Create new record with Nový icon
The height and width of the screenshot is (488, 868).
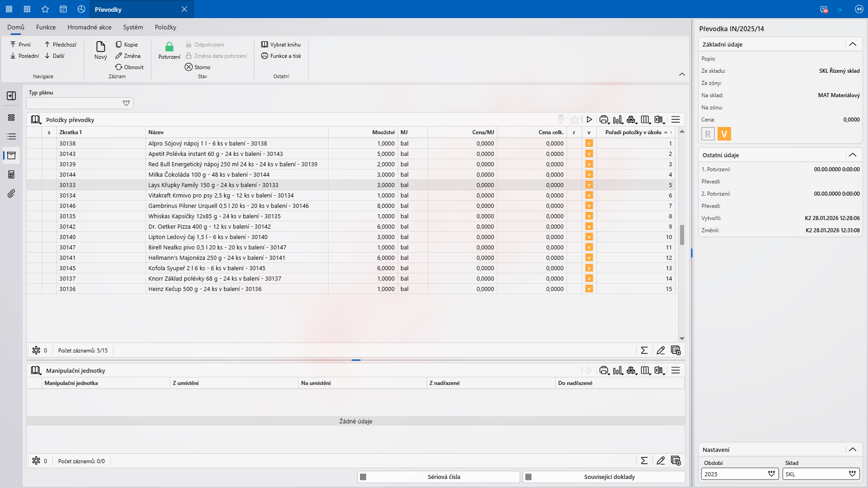click(100, 47)
